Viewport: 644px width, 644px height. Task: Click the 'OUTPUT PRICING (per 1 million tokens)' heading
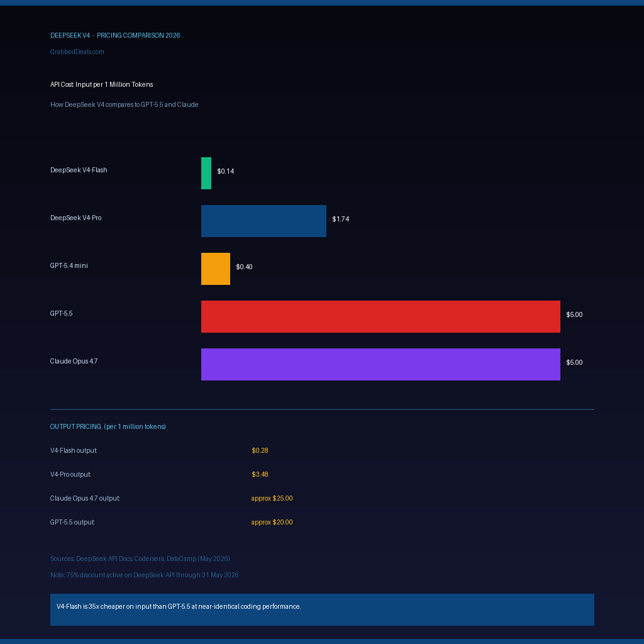pyautogui.click(x=108, y=426)
